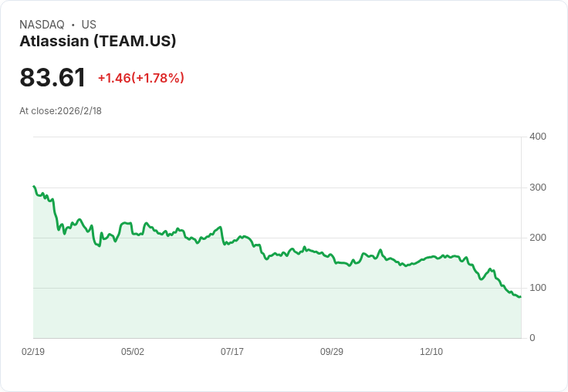Viewport: 568px width, 392px height.
Task: Click the NASDAQ exchange label
Action: click(x=42, y=25)
